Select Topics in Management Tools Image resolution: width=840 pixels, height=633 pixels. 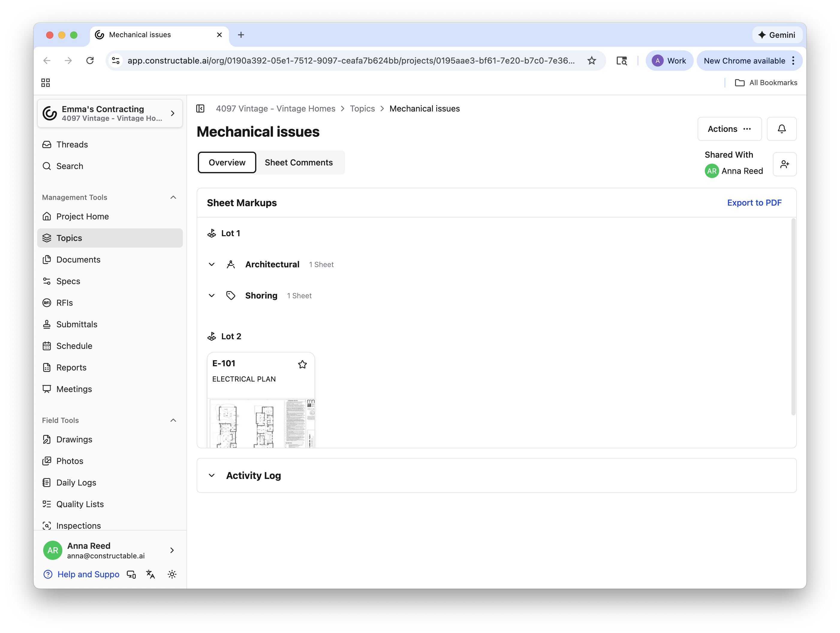pos(110,238)
